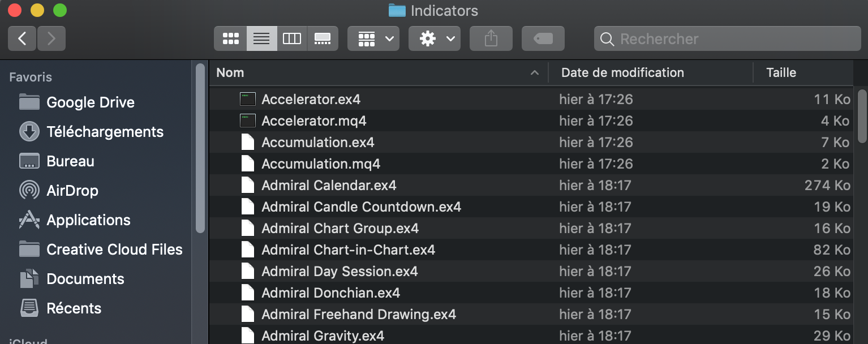
Task: Click the Accelerator.mq4 file icon
Action: (248, 121)
